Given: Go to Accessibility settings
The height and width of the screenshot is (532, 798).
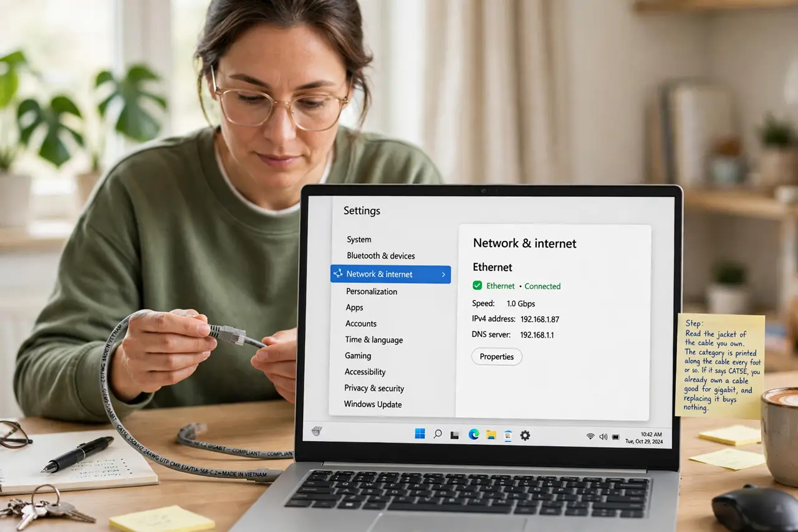Looking at the screenshot, I should pos(365,372).
